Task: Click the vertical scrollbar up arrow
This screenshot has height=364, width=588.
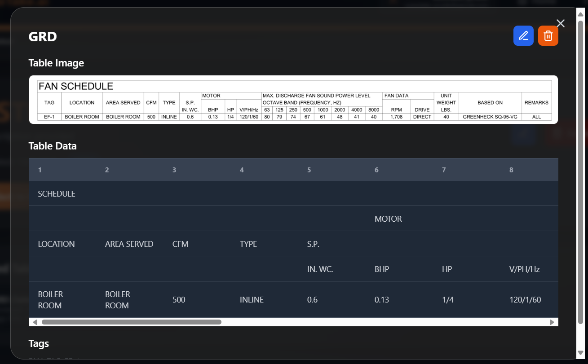Action: [x=581, y=13]
